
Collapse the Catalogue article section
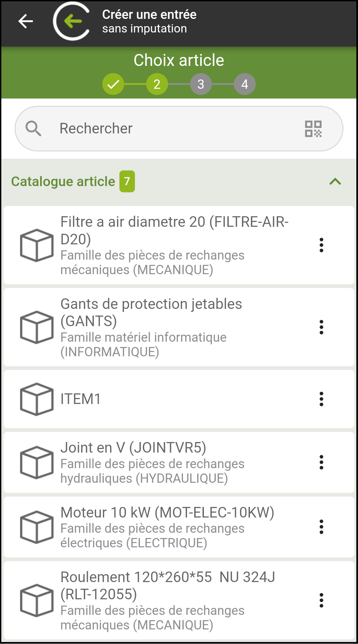click(x=335, y=181)
